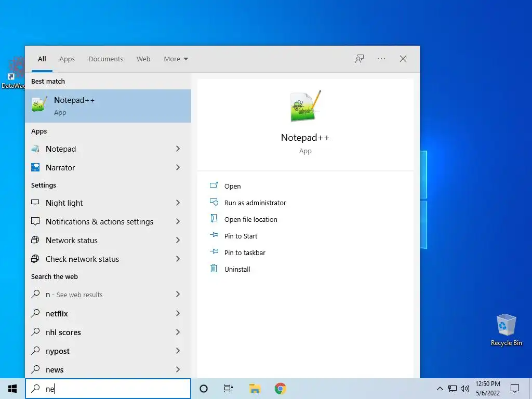Click the Uninstall trash icon
The width and height of the screenshot is (532, 399).
coord(214,269)
